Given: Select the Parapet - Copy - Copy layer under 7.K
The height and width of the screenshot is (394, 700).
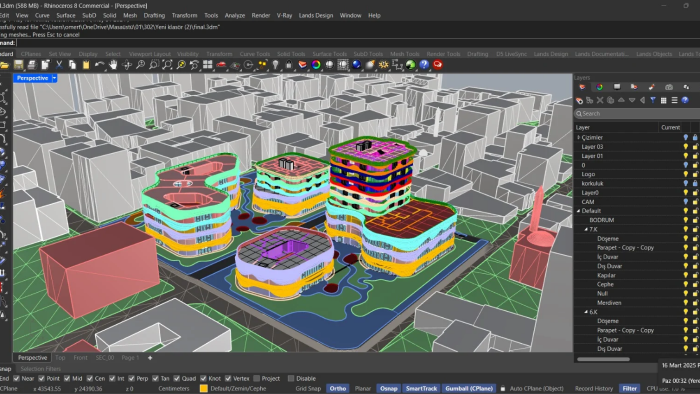Looking at the screenshot, I should [x=625, y=248].
